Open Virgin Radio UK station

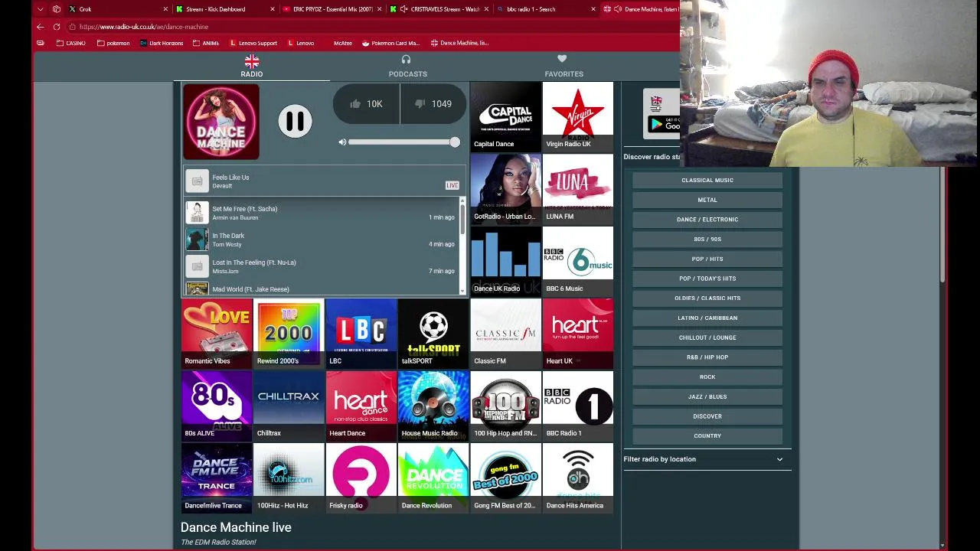(577, 116)
